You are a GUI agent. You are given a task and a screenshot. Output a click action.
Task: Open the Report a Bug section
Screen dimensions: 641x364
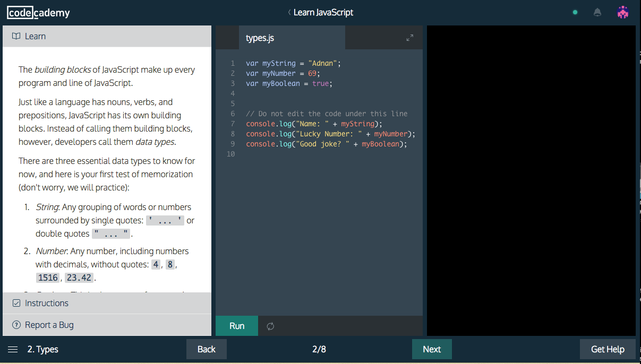(107, 325)
